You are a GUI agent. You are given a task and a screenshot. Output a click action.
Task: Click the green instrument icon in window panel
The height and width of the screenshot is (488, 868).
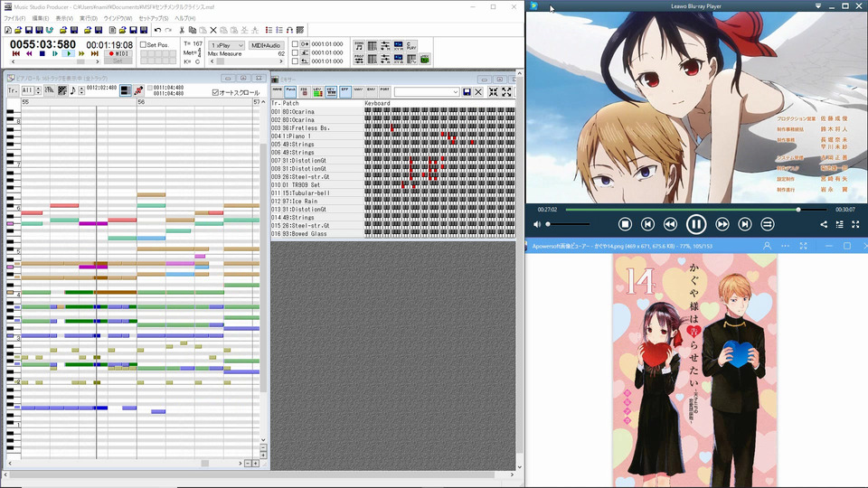click(x=425, y=59)
